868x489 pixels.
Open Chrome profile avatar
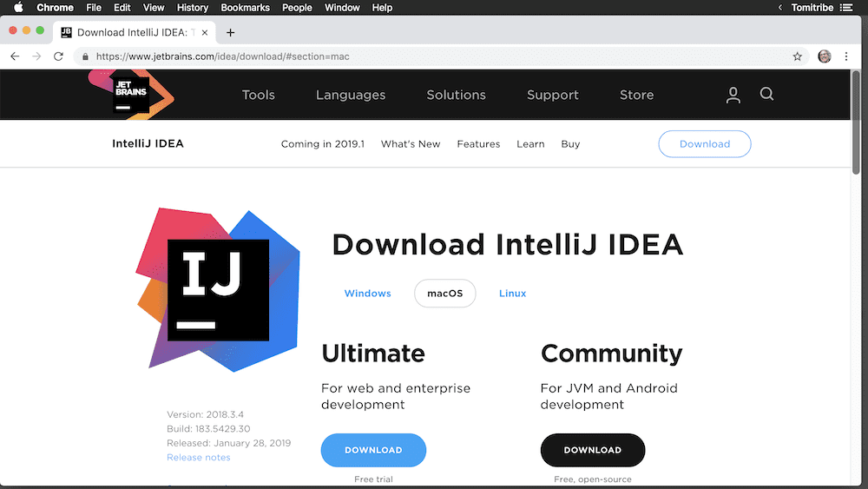(x=825, y=56)
